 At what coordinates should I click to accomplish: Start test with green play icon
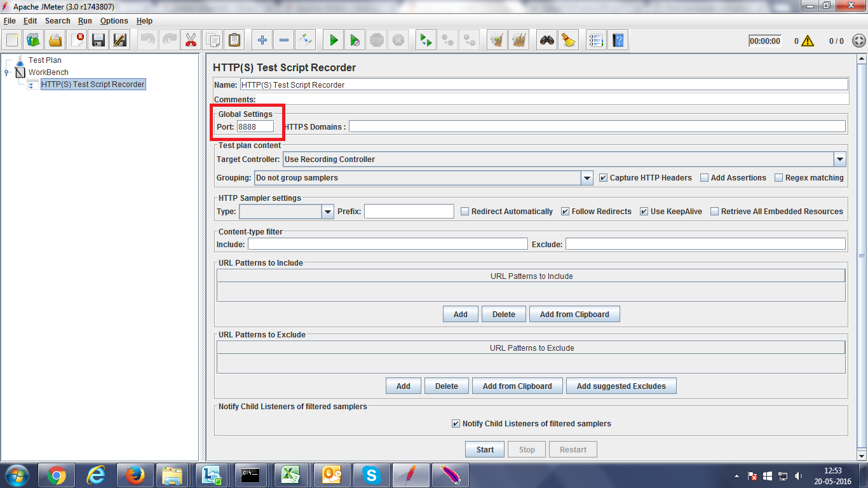point(333,41)
